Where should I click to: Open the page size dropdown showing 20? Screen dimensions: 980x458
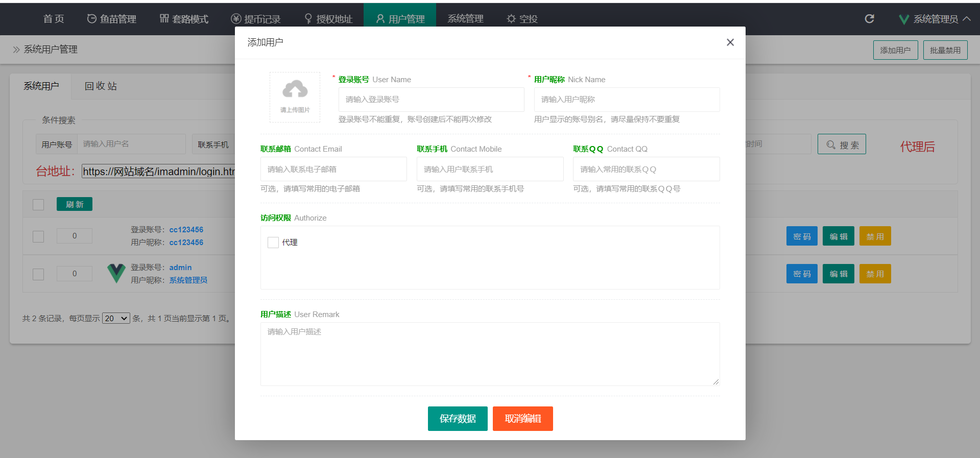pos(116,319)
